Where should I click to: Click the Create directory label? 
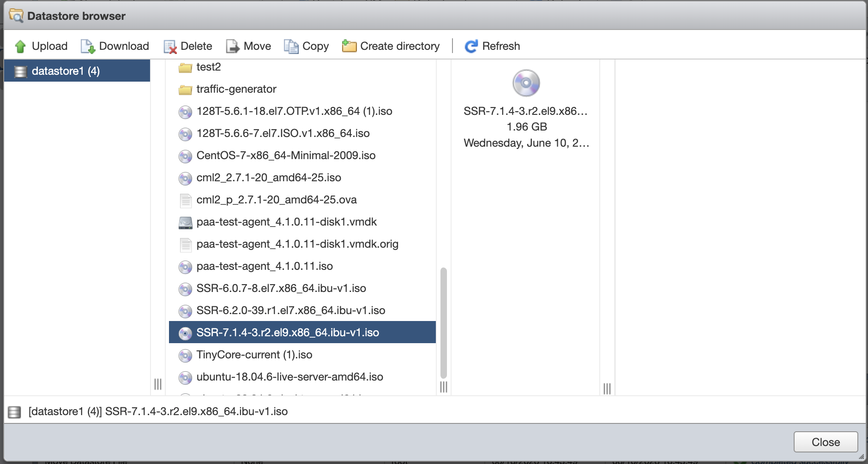point(400,46)
